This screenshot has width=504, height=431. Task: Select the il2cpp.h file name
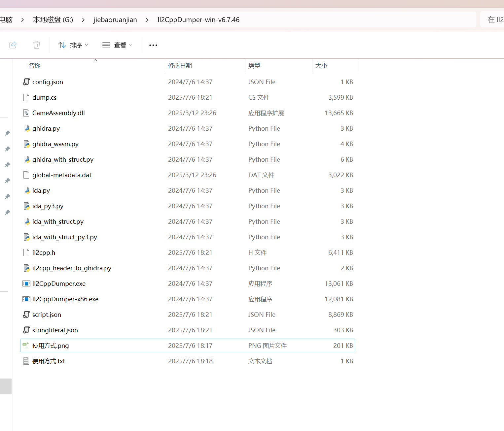(44, 252)
